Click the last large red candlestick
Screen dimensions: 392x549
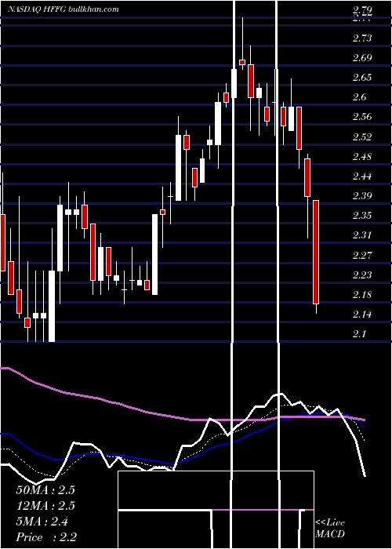316,252
